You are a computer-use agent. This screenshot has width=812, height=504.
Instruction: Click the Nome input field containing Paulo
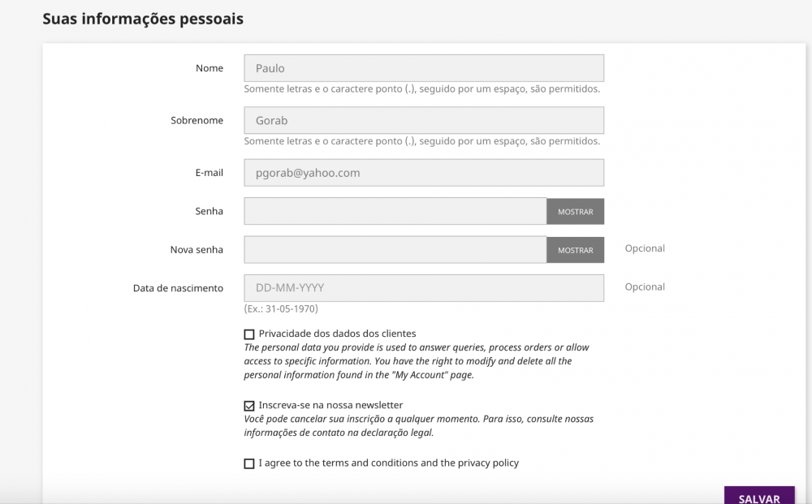tap(423, 68)
